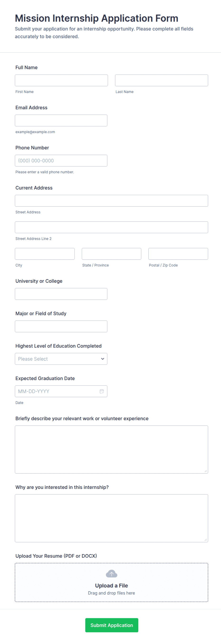Click the Expected Graduation Date MM-DD-YYYY field
The height and width of the screenshot is (644, 221).
coord(61,391)
